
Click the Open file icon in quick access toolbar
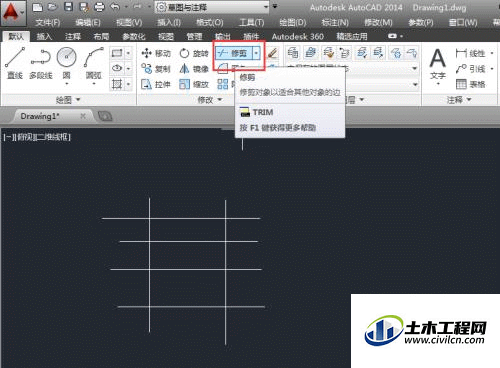point(52,7)
